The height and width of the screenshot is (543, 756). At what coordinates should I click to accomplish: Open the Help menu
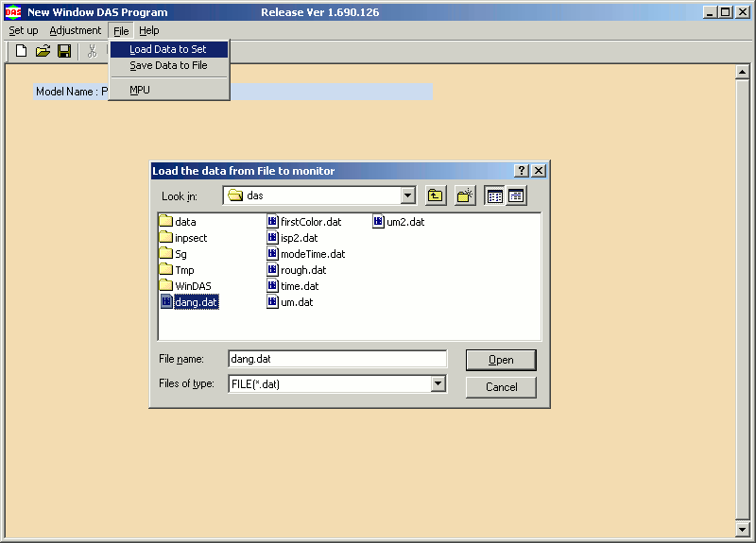149,30
